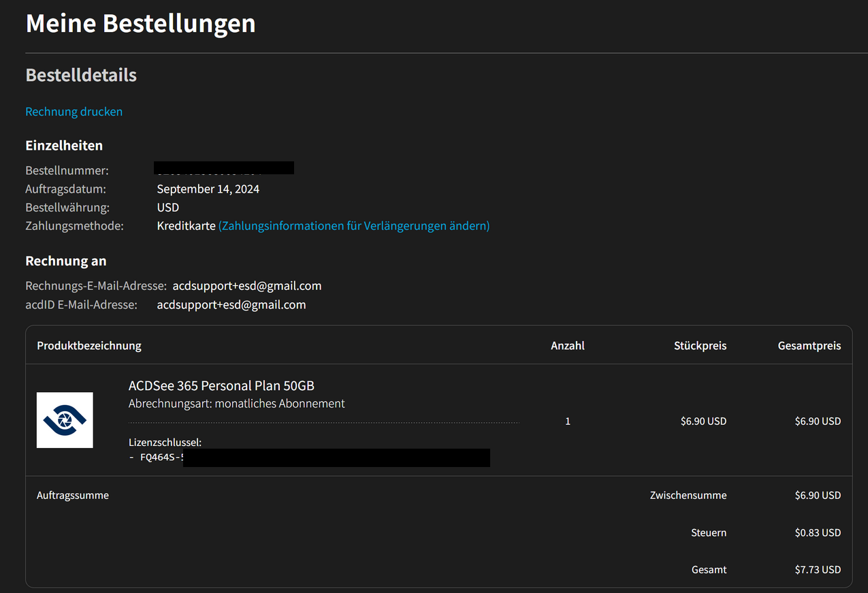Click the Zwischensumme label
The image size is (868, 593).
688,495
